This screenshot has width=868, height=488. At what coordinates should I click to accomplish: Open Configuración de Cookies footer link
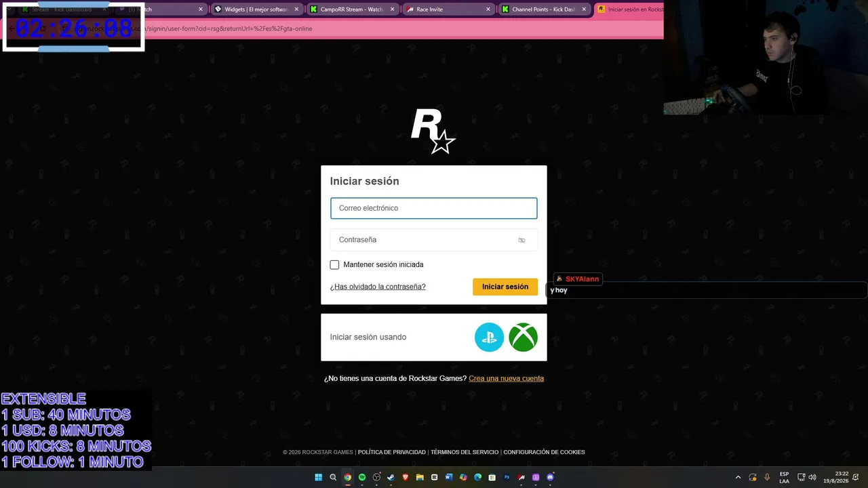click(x=544, y=452)
